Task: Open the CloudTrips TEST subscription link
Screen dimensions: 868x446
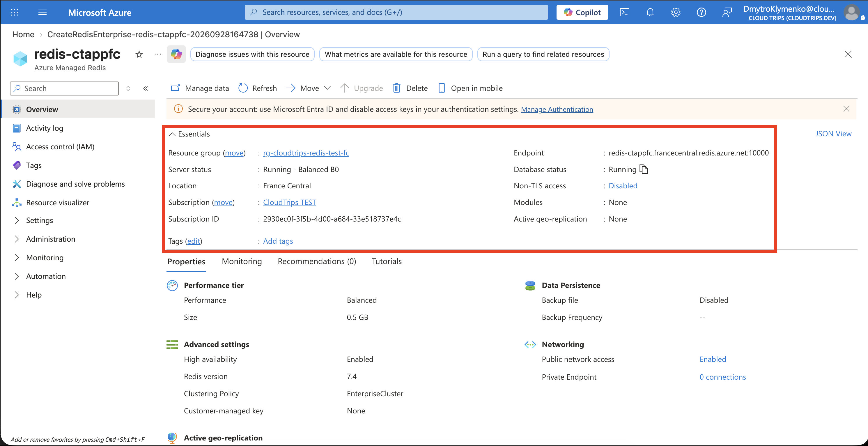Action: pyautogui.click(x=289, y=202)
